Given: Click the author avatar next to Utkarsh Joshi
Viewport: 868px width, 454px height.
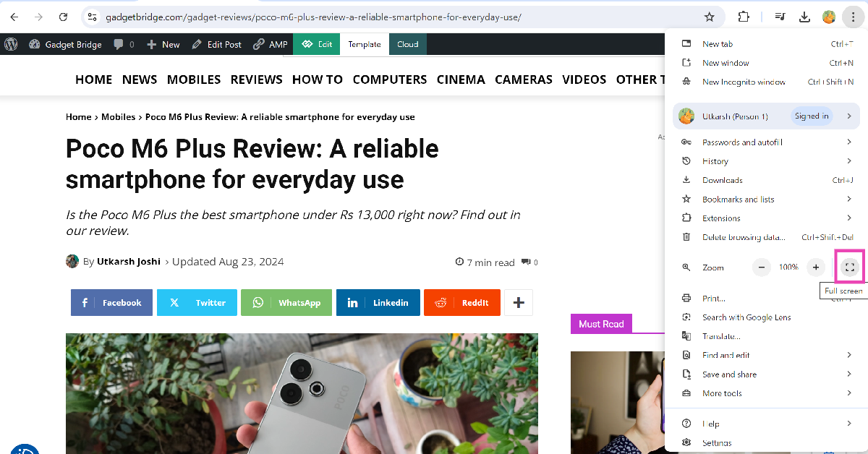Looking at the screenshot, I should [x=72, y=261].
